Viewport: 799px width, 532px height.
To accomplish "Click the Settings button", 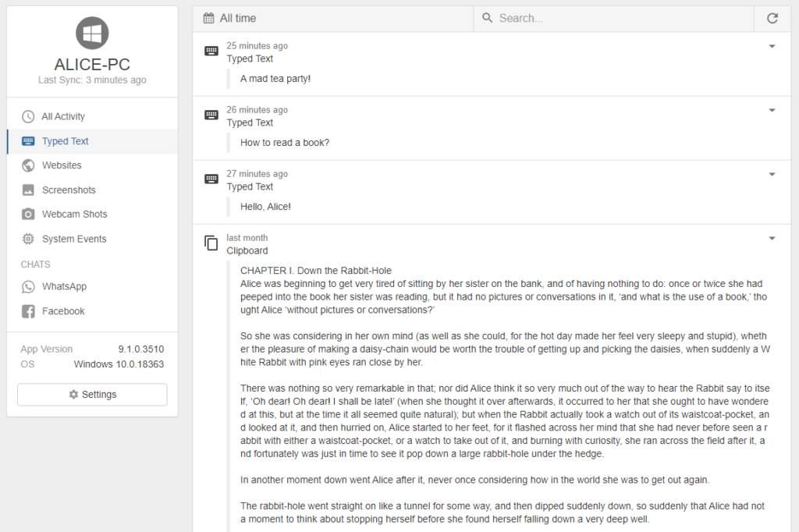I will click(92, 395).
